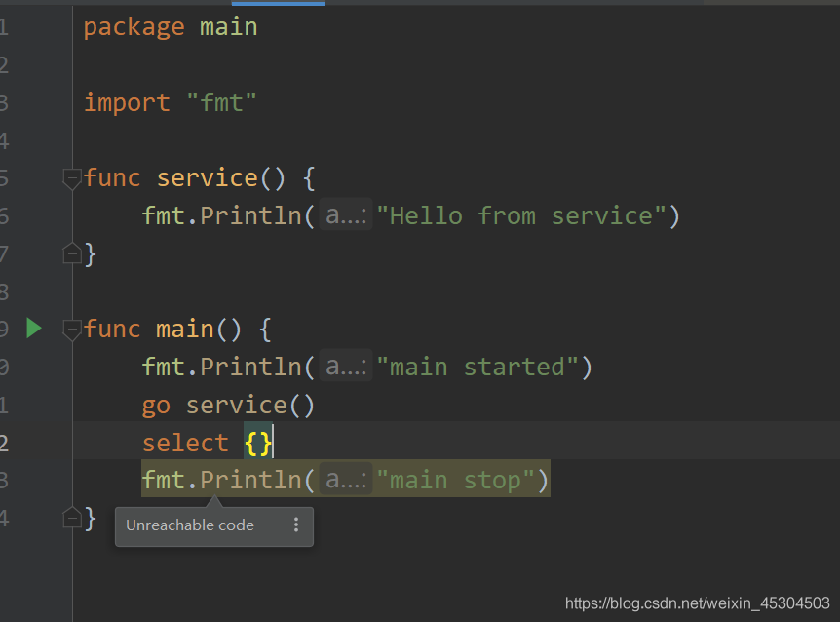
Task: Click parameter hint before "main started"
Action: [346, 367]
